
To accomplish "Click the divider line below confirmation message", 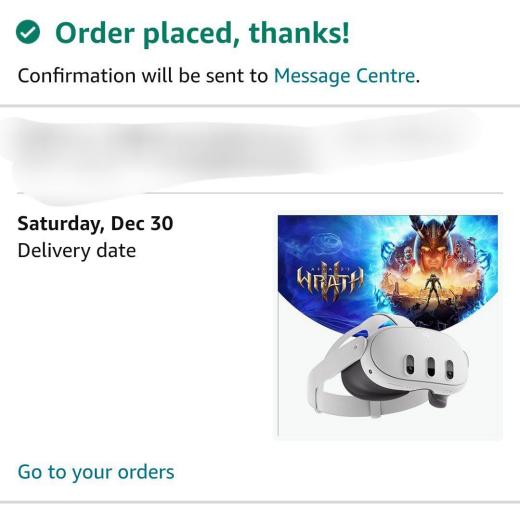I will (260, 106).
